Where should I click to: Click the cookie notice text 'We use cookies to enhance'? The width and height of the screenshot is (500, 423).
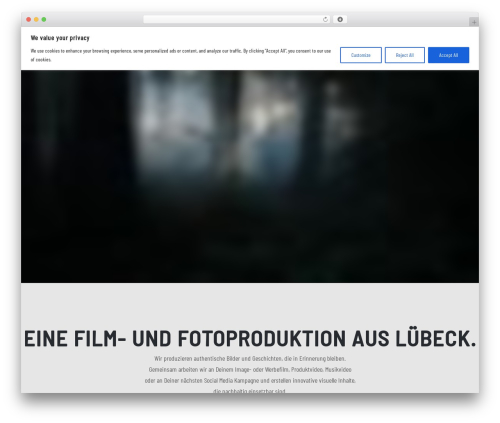click(181, 55)
